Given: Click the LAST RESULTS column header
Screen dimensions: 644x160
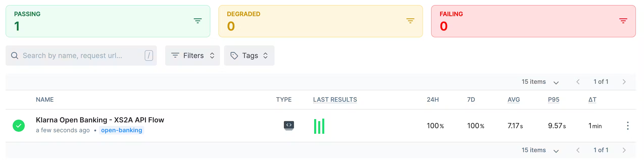Looking at the screenshot, I should pos(335,100).
